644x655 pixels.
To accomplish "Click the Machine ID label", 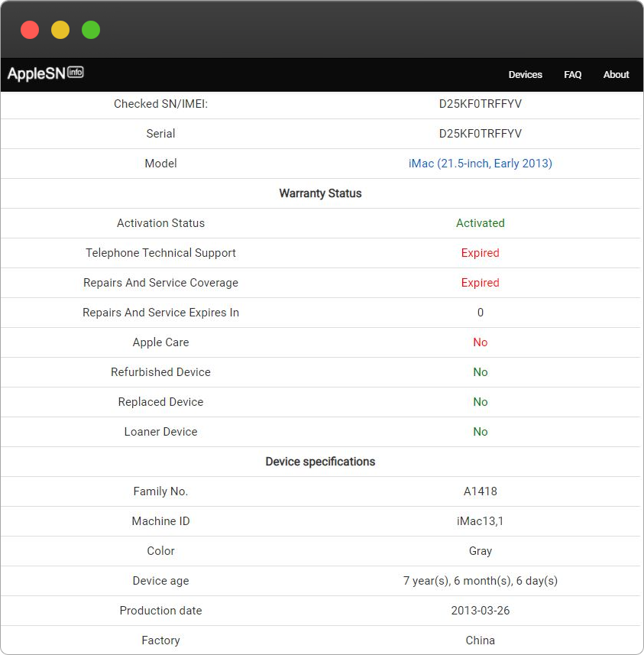I will (160, 521).
